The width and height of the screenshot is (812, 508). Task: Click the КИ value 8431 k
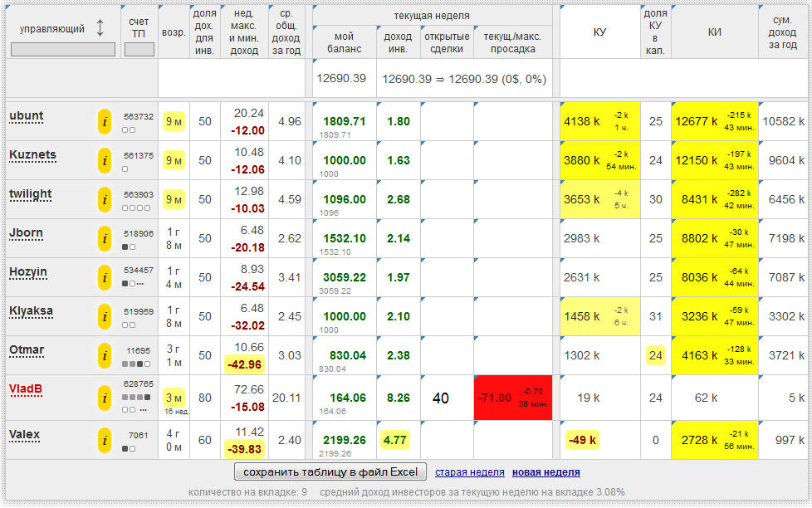[x=700, y=200]
